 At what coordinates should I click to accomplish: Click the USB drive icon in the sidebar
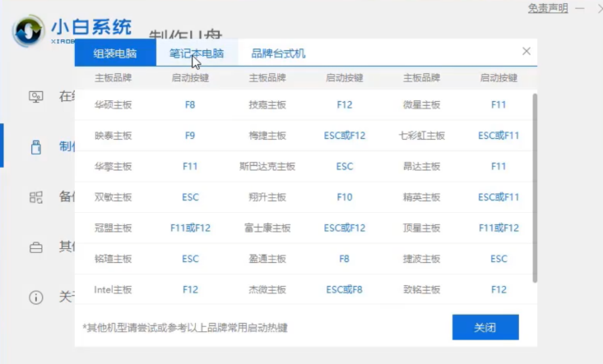(35, 147)
